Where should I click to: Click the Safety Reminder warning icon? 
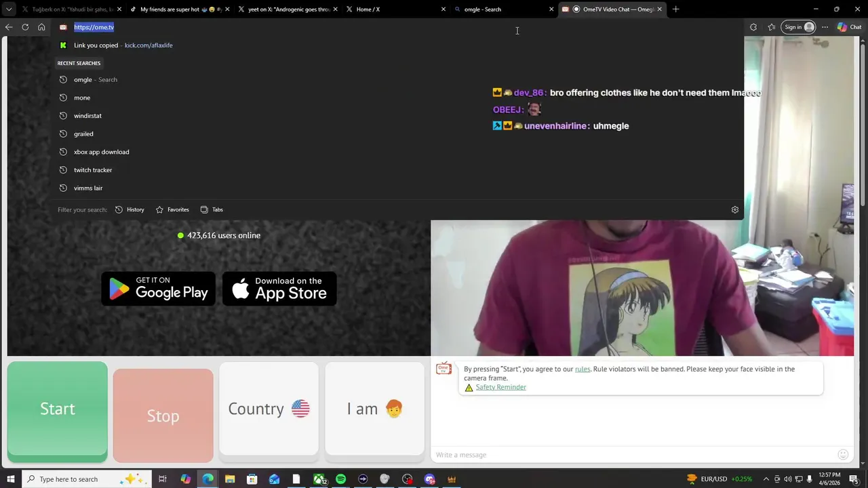[x=469, y=388]
